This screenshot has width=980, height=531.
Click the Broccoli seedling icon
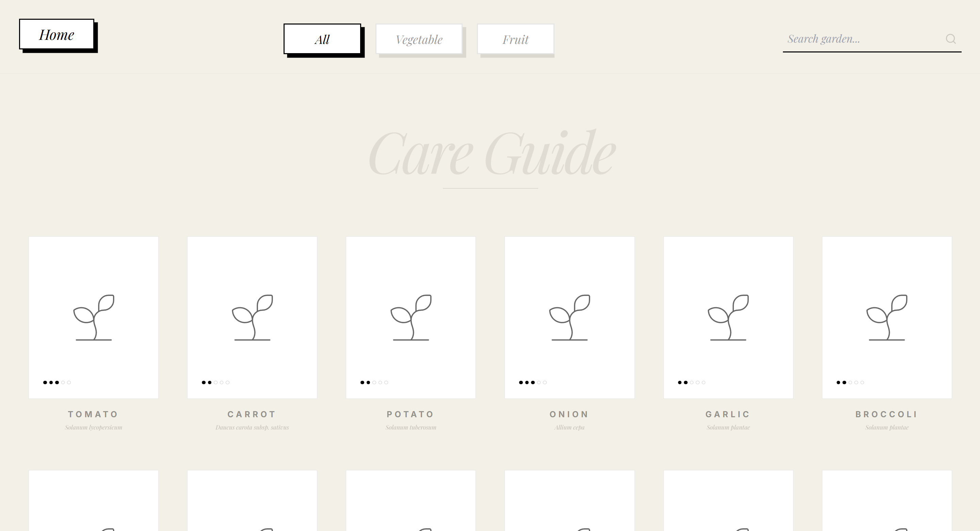coord(887,317)
